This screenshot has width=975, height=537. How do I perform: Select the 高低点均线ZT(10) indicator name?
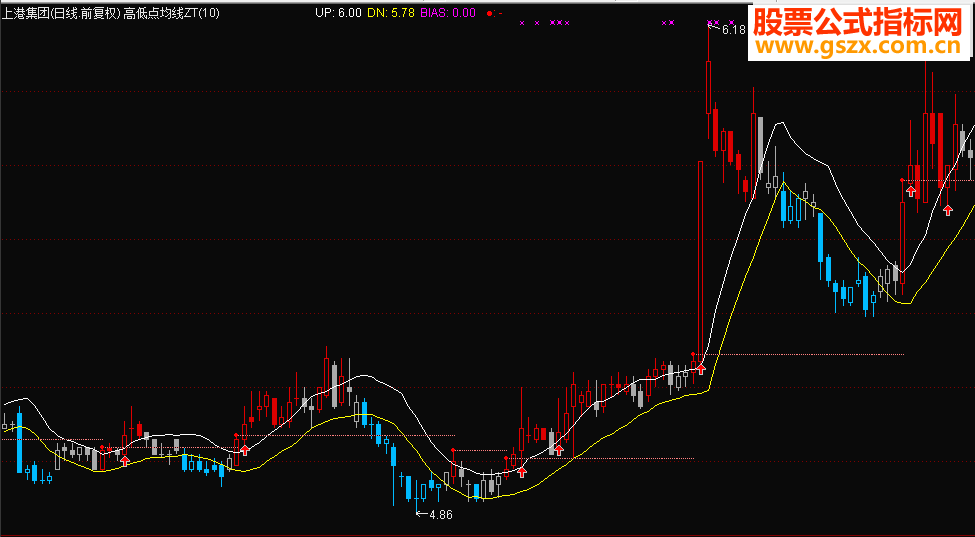171,13
